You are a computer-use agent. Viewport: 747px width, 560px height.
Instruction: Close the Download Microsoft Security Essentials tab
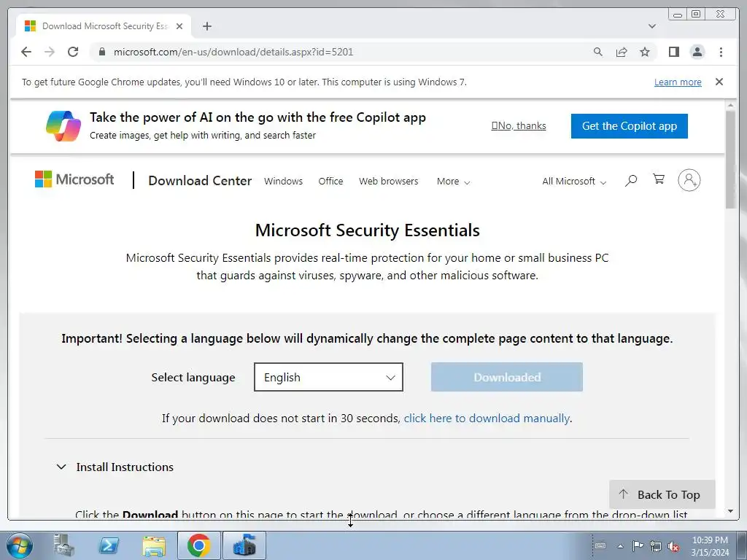click(x=179, y=26)
